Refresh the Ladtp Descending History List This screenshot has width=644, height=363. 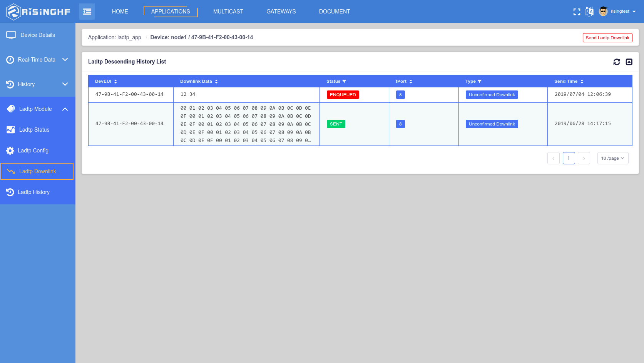pyautogui.click(x=617, y=62)
